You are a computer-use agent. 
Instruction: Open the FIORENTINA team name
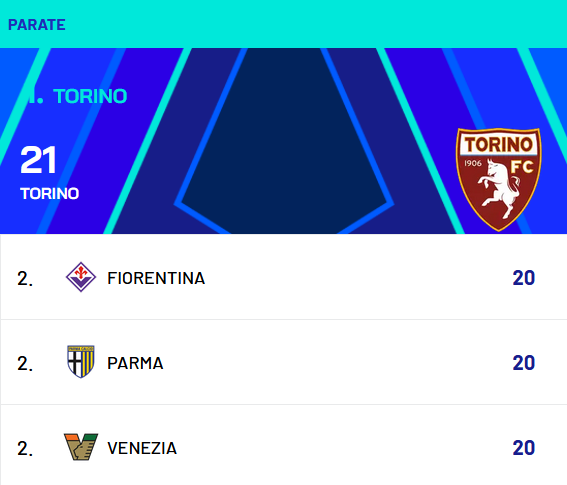pyautogui.click(x=156, y=278)
